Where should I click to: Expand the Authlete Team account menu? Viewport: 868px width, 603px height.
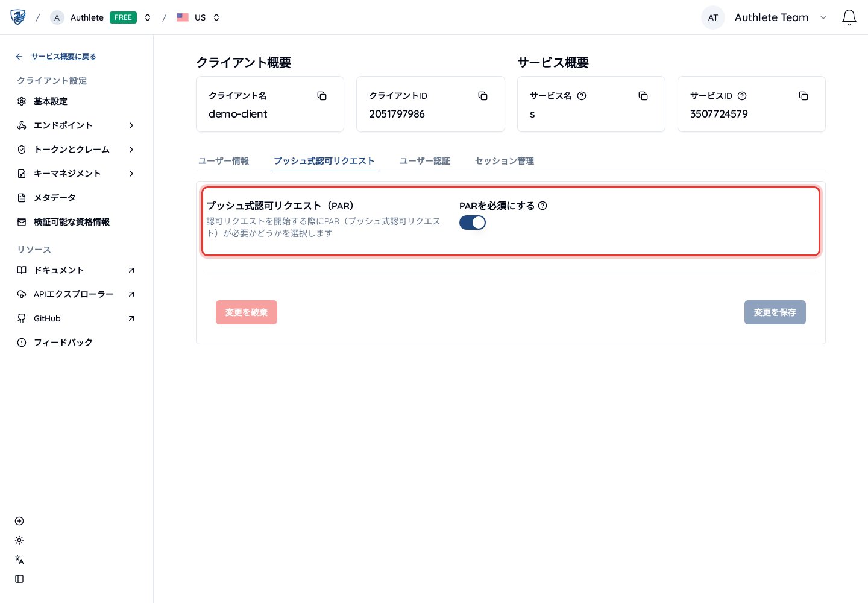coord(823,17)
